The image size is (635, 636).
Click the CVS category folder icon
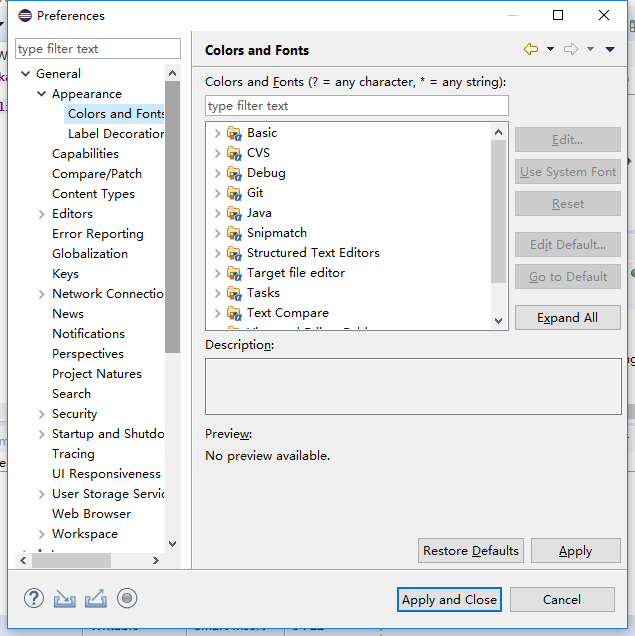[x=234, y=153]
